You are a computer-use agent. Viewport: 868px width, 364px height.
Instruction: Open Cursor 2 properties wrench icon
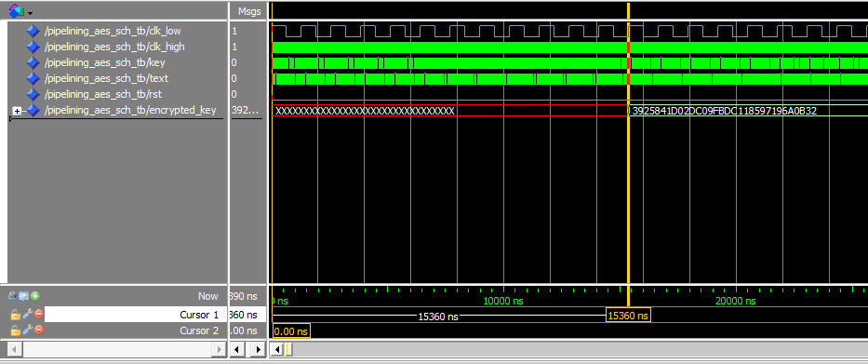point(27,330)
